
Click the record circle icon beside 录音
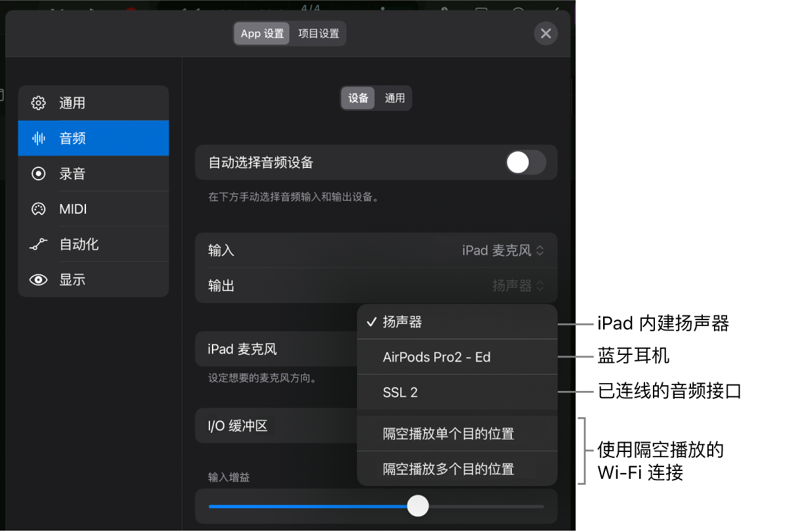(39, 174)
